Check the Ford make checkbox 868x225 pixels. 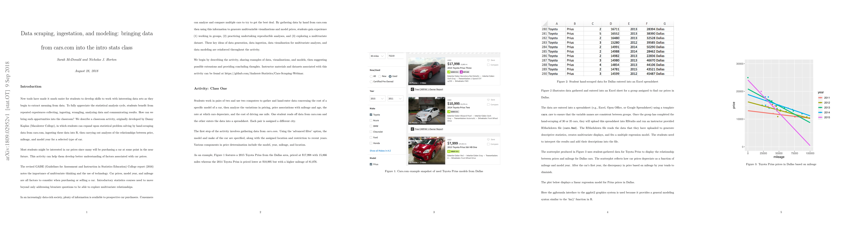[371, 138]
